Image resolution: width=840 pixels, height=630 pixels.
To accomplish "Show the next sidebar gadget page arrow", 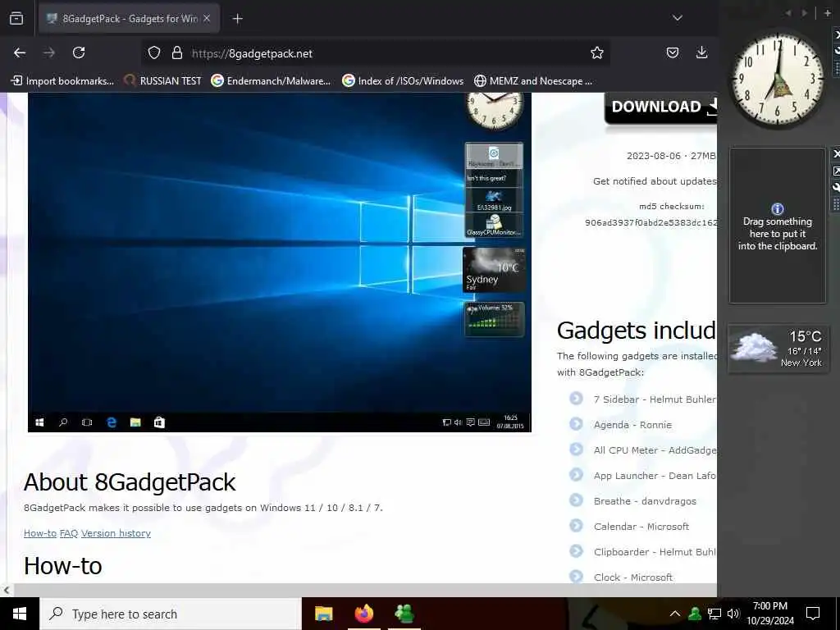I will click(x=805, y=13).
